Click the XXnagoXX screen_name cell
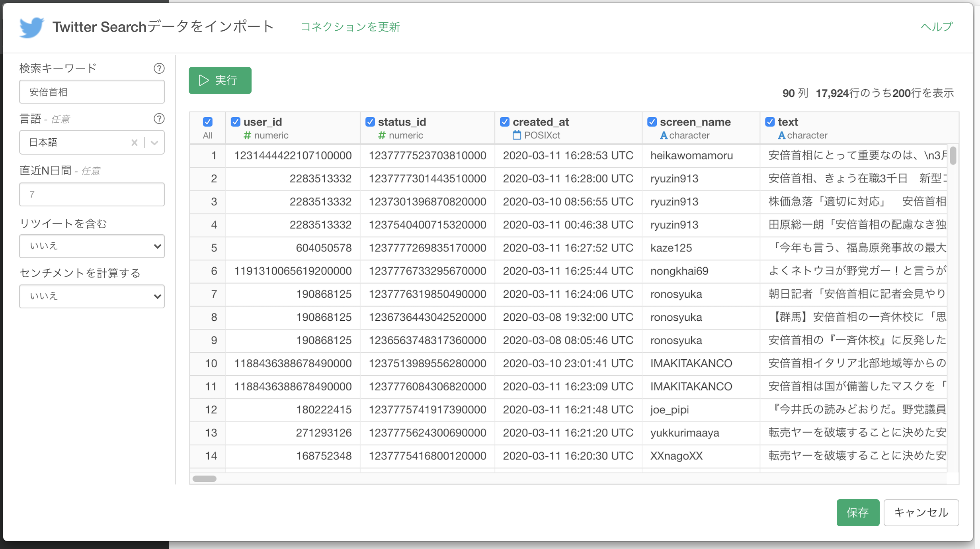The image size is (980, 549). coord(701,456)
